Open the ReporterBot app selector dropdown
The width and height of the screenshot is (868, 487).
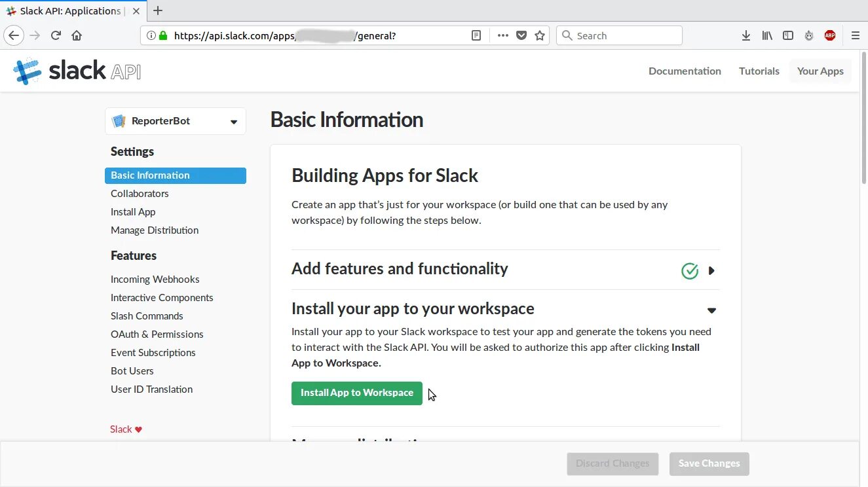click(x=176, y=121)
